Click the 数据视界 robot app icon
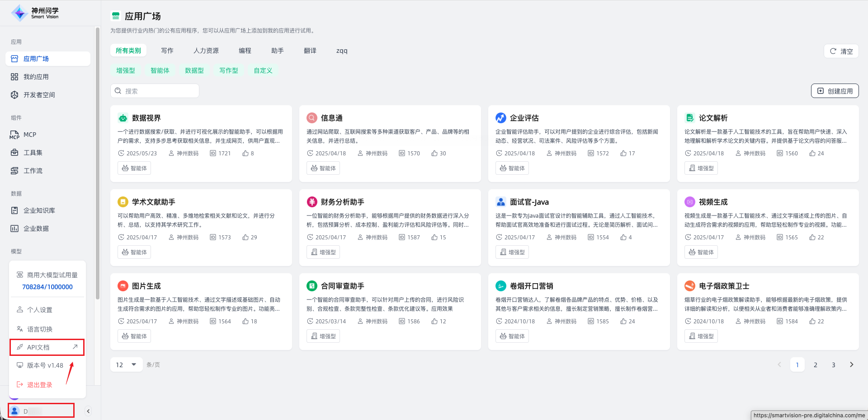 [x=123, y=118]
